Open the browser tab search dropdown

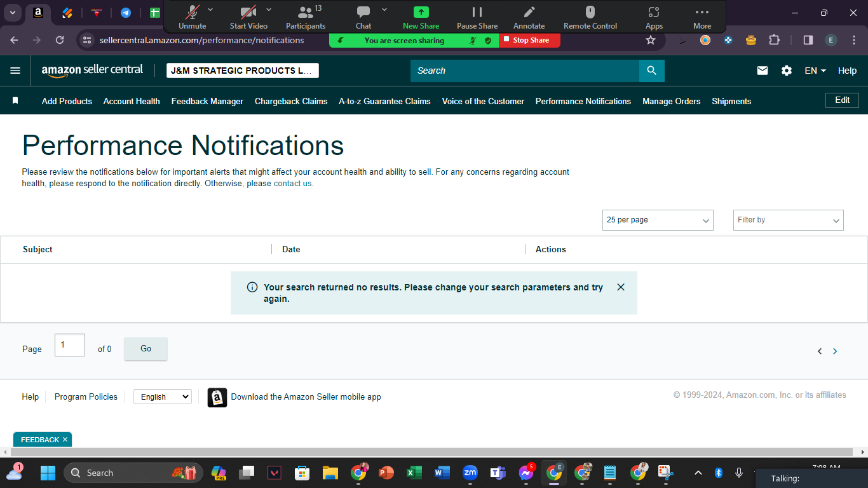click(x=13, y=13)
